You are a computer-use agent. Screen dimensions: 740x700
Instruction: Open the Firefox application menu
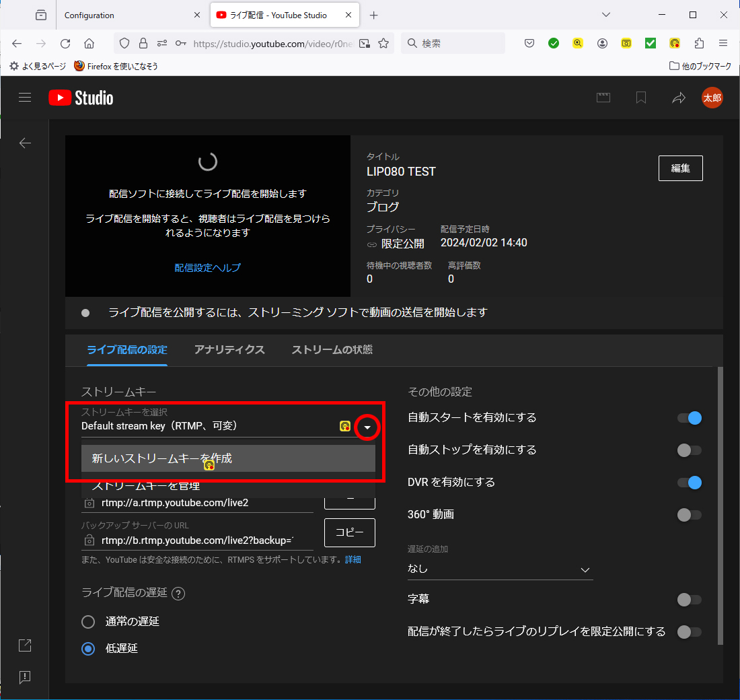723,44
